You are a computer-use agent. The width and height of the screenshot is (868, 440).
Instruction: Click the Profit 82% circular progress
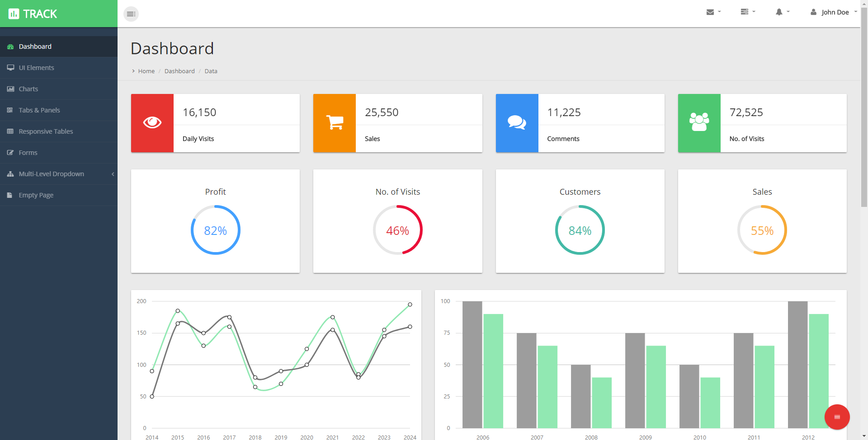click(216, 230)
